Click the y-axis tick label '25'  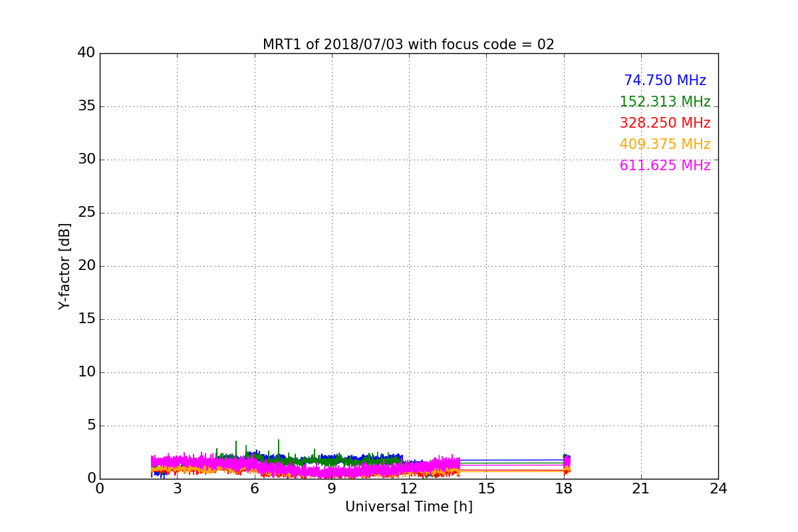[x=86, y=213]
